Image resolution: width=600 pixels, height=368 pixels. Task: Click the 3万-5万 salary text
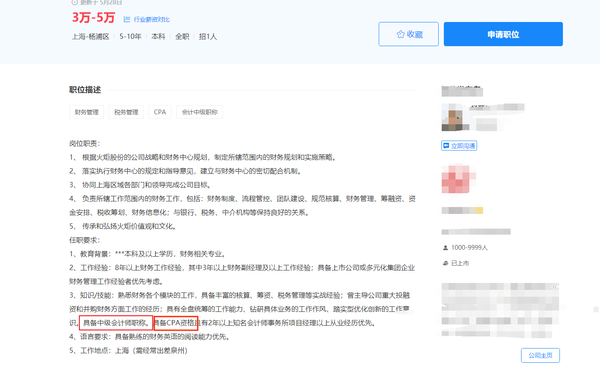point(93,18)
